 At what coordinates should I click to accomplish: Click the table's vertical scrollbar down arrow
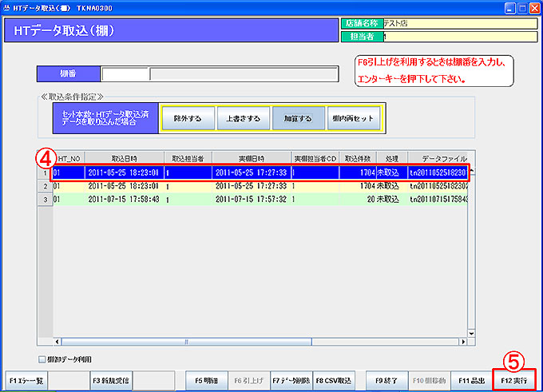pyautogui.click(x=471, y=333)
